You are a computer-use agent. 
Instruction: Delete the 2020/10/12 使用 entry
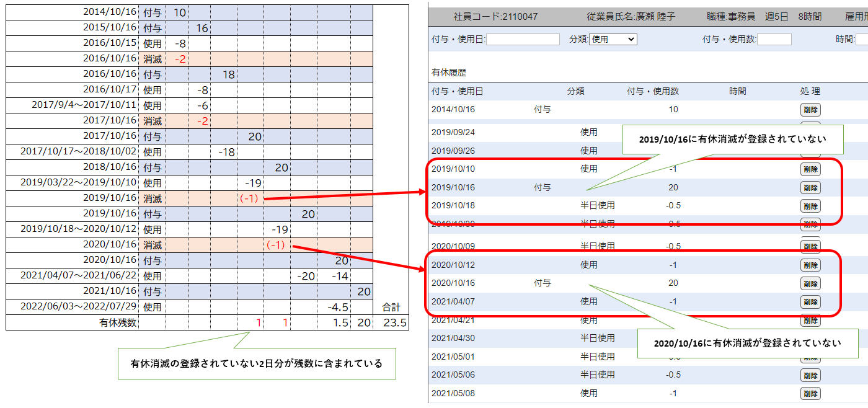pos(810,265)
